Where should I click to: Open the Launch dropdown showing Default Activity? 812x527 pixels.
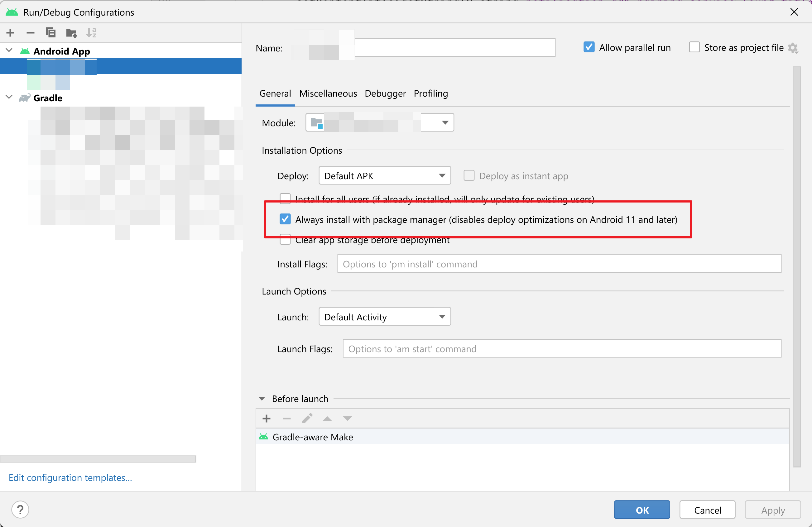385,317
